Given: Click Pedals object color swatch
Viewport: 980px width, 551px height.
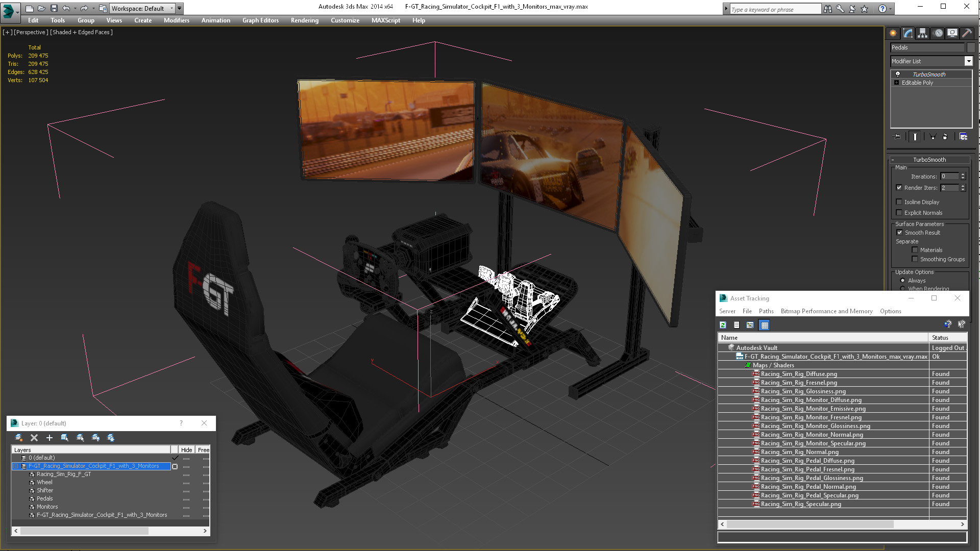Looking at the screenshot, I should click(x=971, y=47).
